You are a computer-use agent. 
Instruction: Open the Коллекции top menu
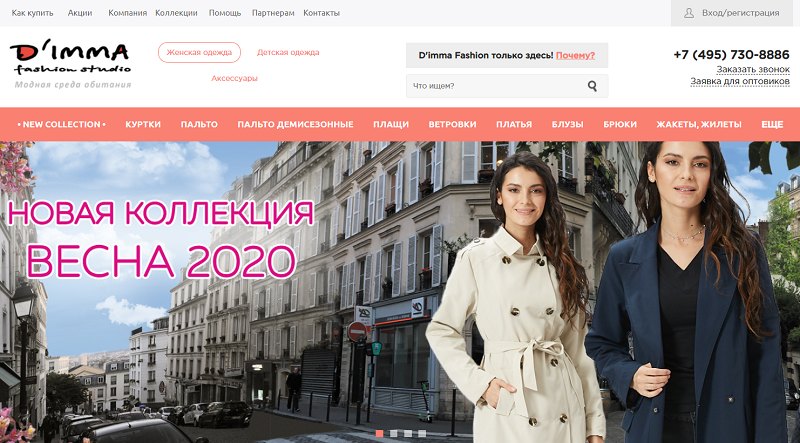point(177,13)
